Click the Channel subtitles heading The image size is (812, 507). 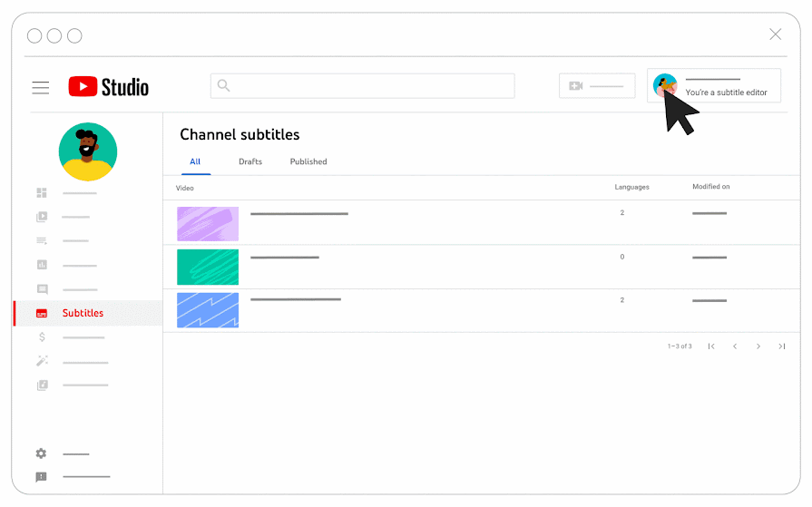click(240, 134)
